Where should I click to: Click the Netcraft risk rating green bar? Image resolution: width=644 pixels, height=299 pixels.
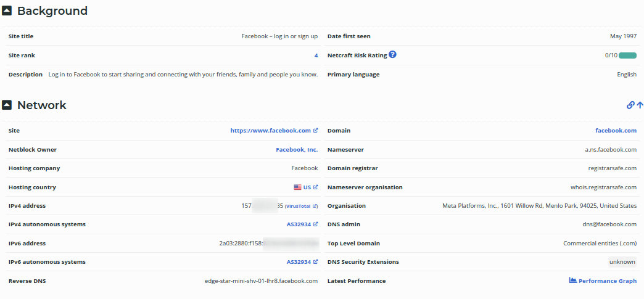pos(628,55)
